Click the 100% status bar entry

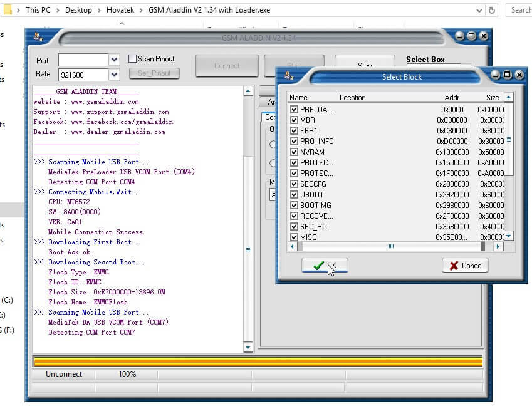(127, 374)
